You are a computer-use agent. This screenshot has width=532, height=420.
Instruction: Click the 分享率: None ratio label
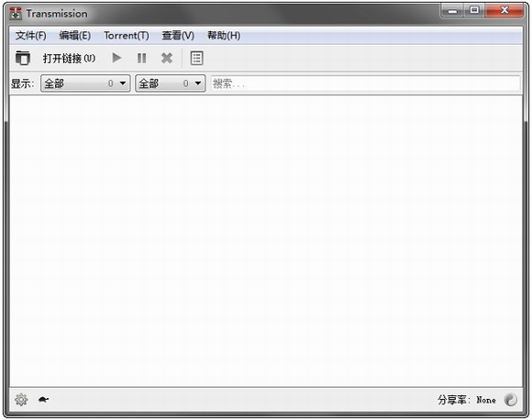click(467, 400)
